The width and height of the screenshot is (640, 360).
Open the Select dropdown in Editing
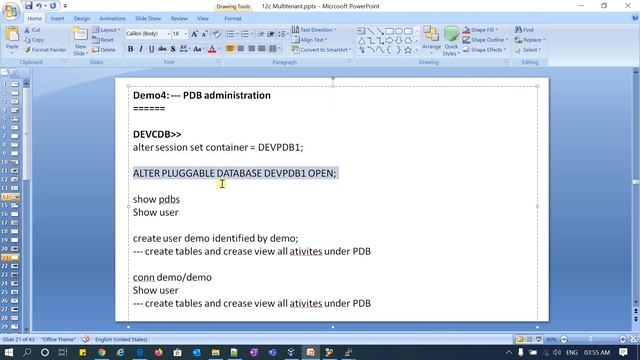click(527, 50)
